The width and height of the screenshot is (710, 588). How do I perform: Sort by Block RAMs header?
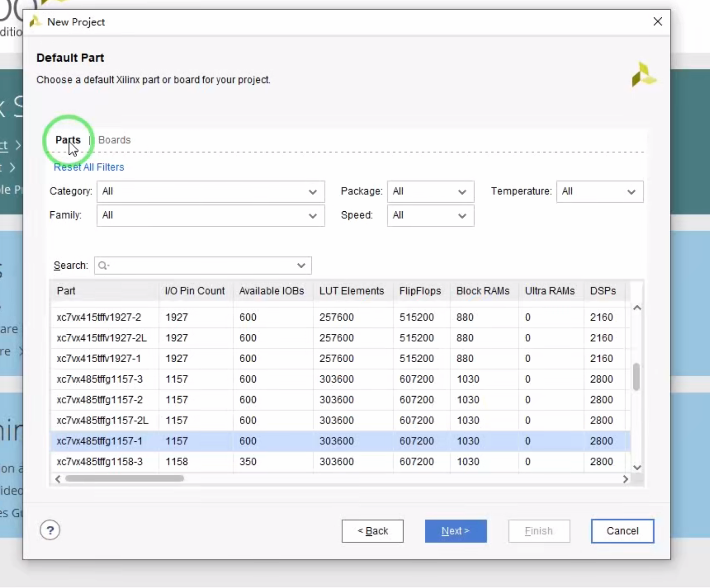[484, 291]
